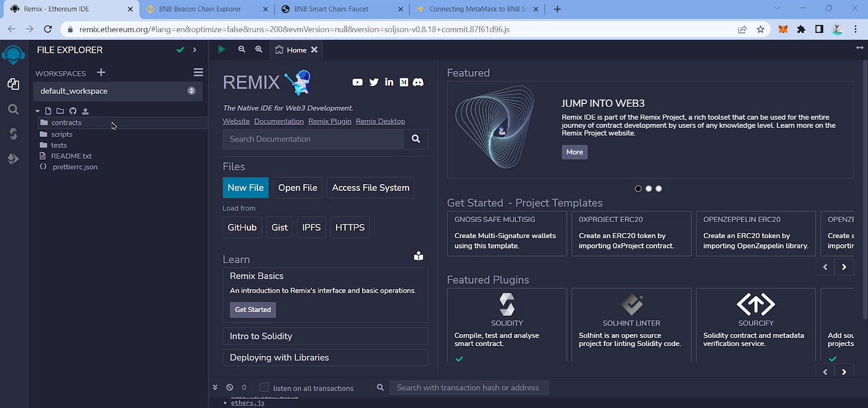Click Get Started in Remix Basics
Image resolution: width=868 pixels, height=408 pixels.
click(x=253, y=309)
